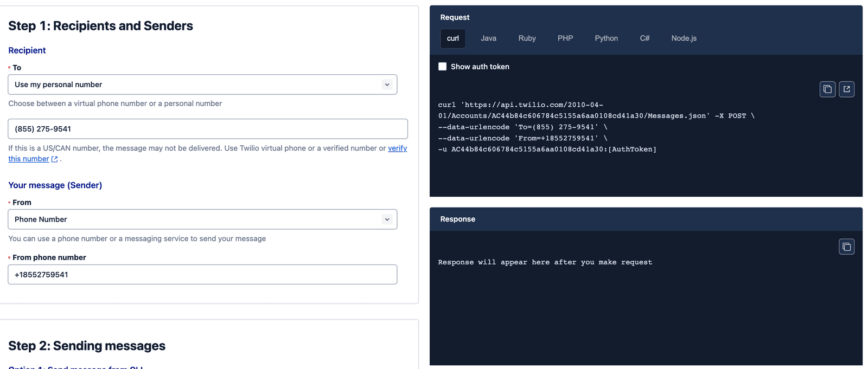The image size is (868, 369).
Task: Show the PHP code sample
Action: tap(565, 38)
